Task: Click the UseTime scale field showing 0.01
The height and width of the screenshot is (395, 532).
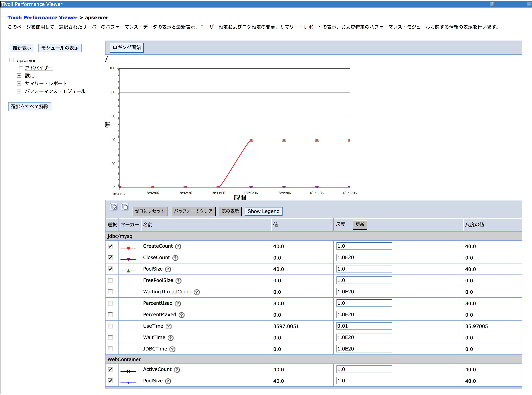Action: click(364, 326)
